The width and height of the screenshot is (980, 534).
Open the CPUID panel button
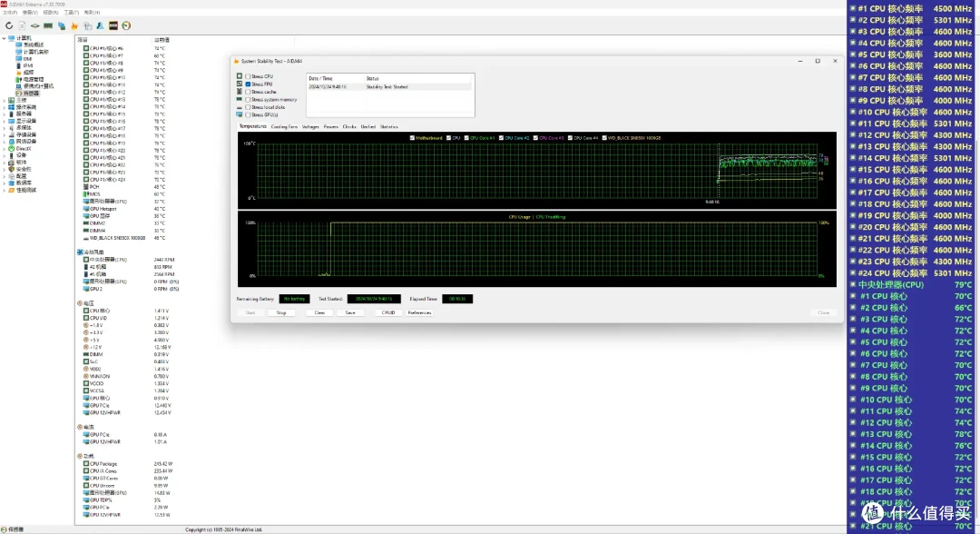[388, 312]
